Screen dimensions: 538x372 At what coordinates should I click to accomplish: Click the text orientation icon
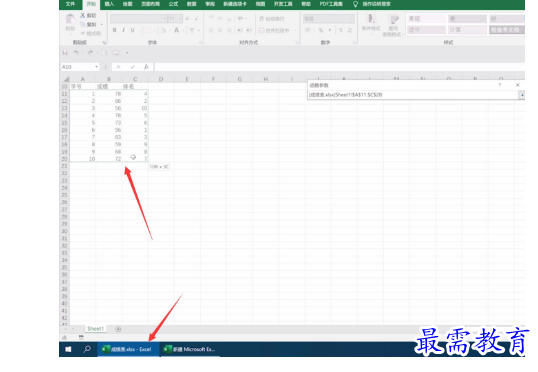[240, 19]
